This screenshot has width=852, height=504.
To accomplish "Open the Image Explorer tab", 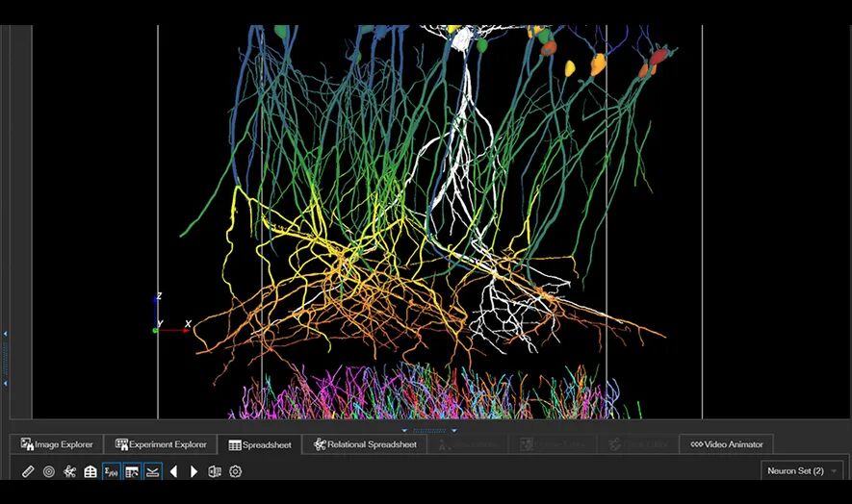I will (57, 444).
